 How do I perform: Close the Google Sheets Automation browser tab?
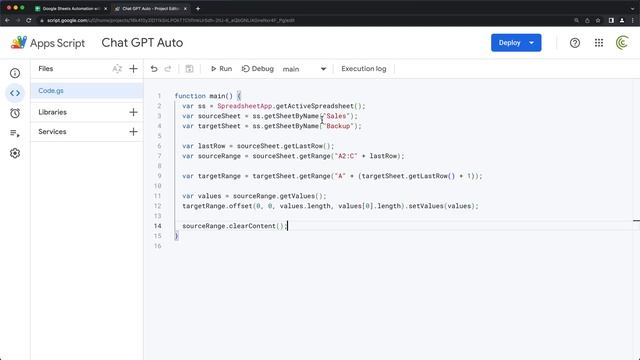tap(105, 9)
